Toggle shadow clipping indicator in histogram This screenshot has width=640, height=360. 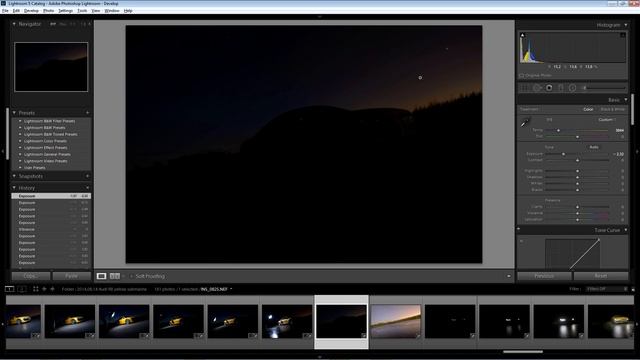click(x=522, y=36)
